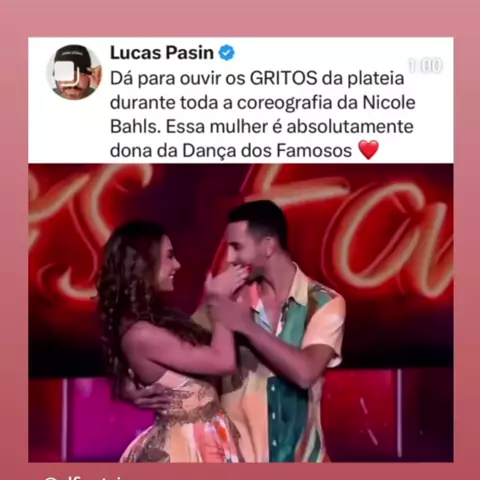Click the phrase 'Essa mulher é absolutamente'

tap(290, 126)
